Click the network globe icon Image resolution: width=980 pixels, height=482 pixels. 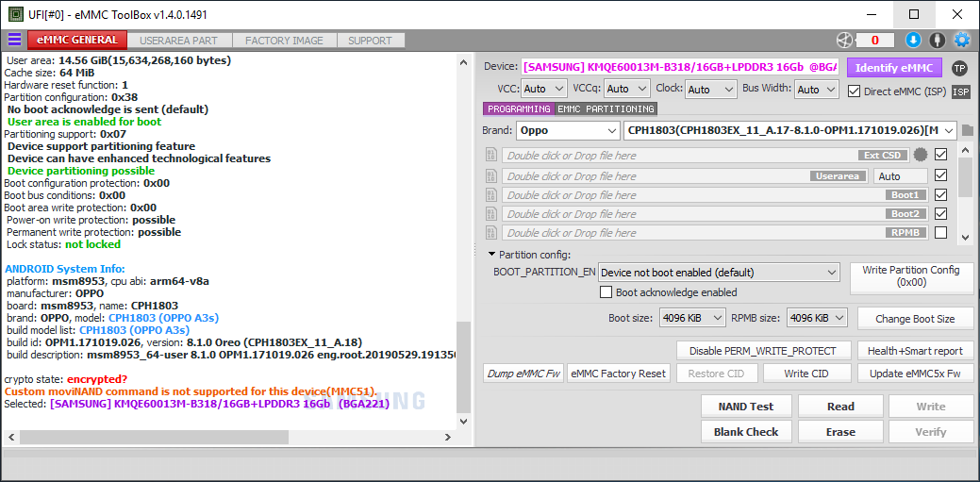point(844,40)
